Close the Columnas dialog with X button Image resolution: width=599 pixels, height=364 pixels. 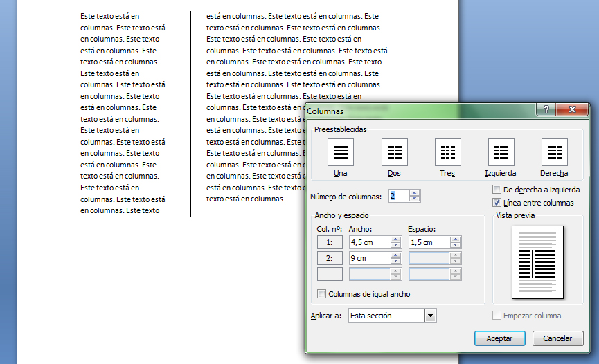[x=572, y=110]
